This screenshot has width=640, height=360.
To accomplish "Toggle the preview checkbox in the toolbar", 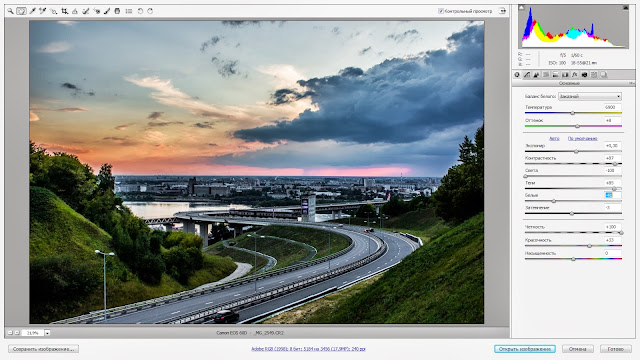I will [441, 11].
